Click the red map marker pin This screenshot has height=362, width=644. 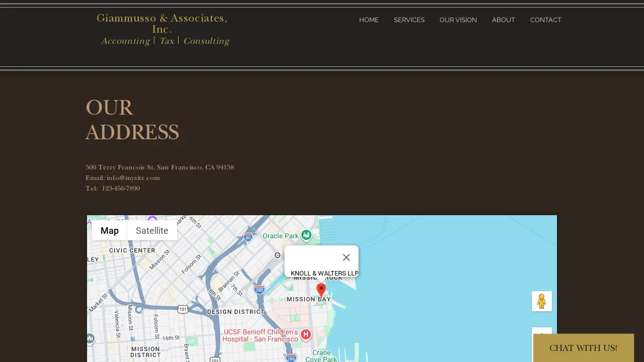coord(321,291)
